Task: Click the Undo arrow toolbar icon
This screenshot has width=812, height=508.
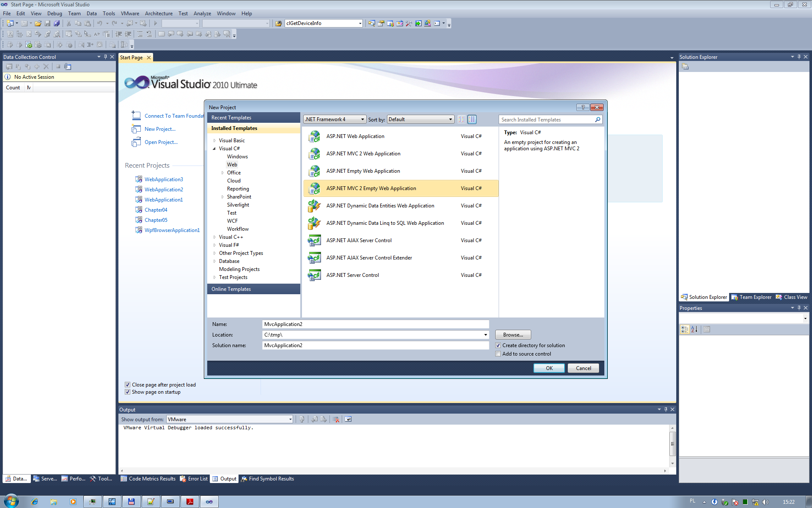Action: (x=100, y=23)
